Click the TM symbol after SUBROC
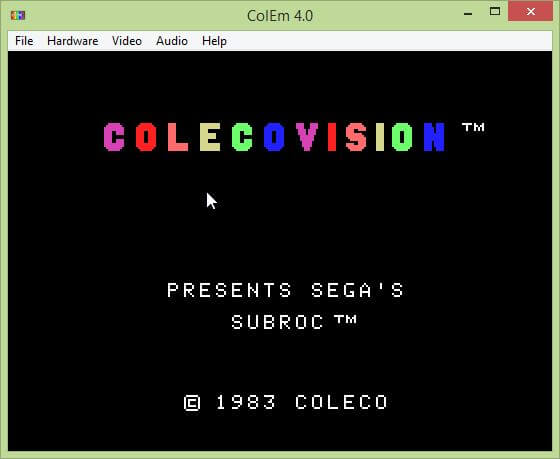 (x=345, y=319)
